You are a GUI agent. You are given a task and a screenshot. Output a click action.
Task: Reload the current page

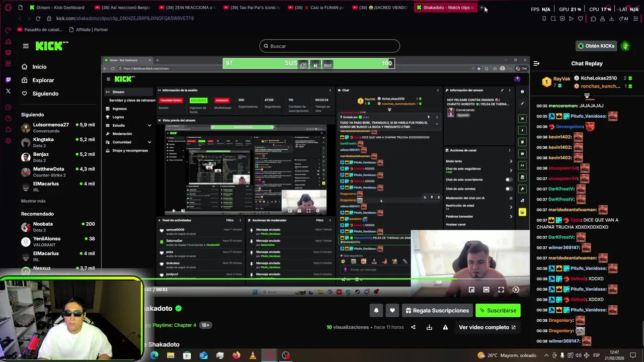click(x=38, y=19)
